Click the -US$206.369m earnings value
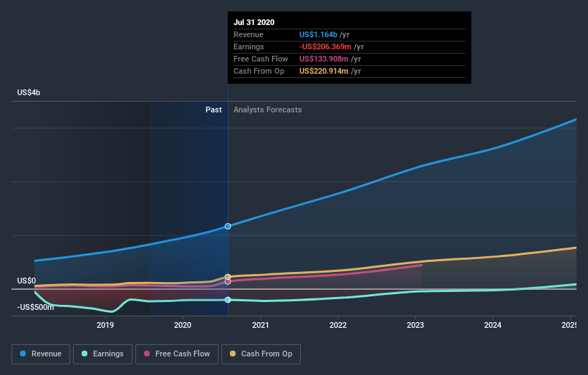Screen dimensions: 588x375 click(x=325, y=47)
